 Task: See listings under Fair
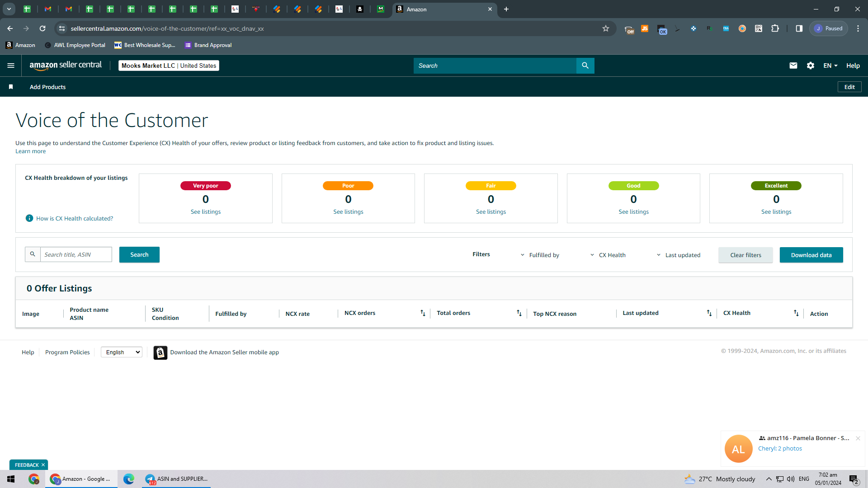[491, 212]
